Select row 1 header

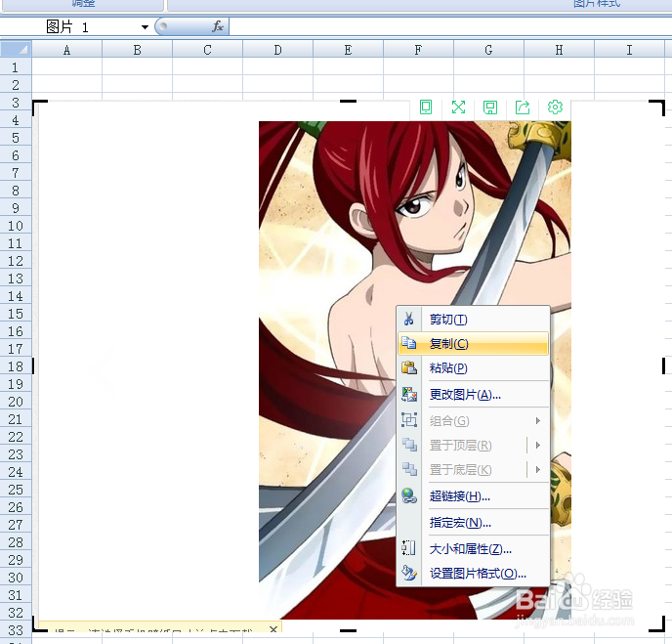(x=16, y=67)
